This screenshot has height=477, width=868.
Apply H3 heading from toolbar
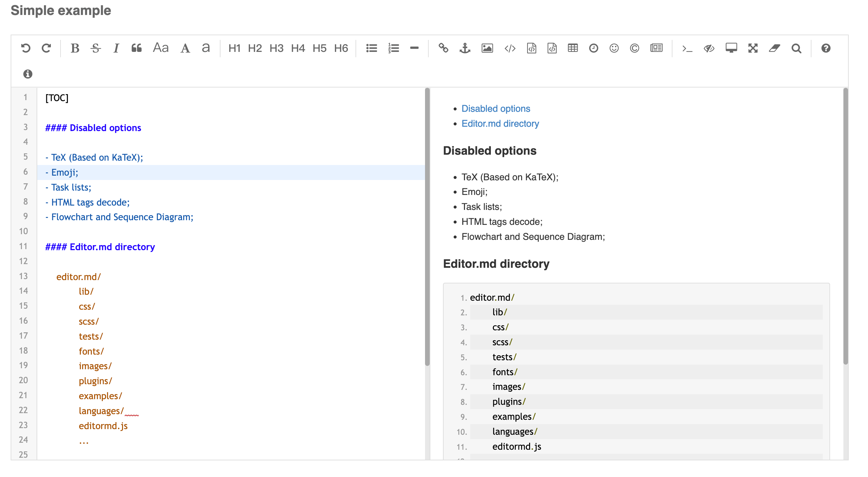(x=276, y=48)
